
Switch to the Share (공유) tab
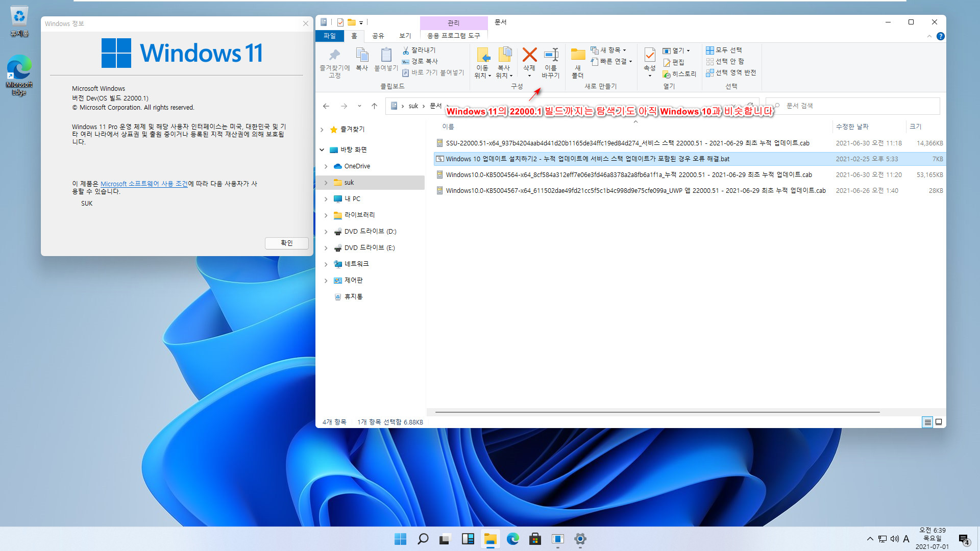coord(378,36)
